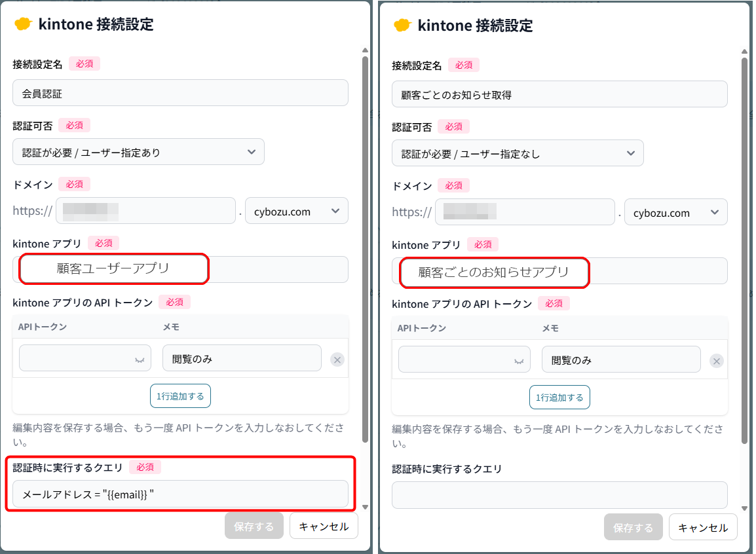Click the subdomain input in right dialog

pos(525,212)
